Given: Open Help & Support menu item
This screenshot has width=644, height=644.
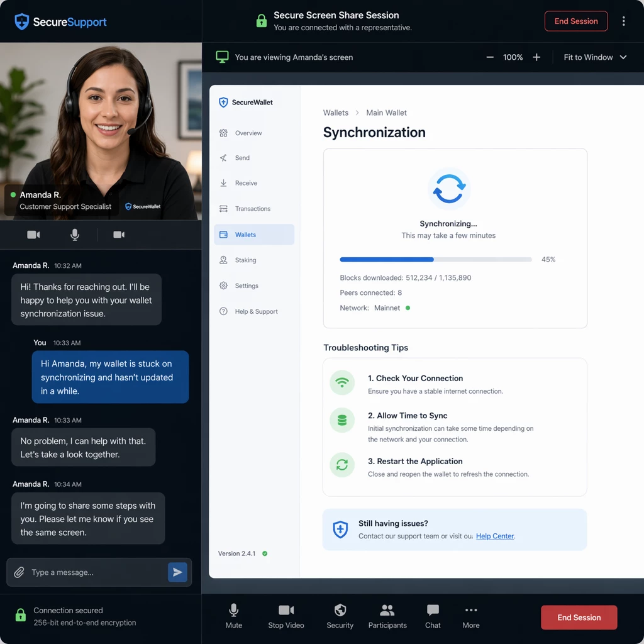Looking at the screenshot, I should [x=254, y=311].
